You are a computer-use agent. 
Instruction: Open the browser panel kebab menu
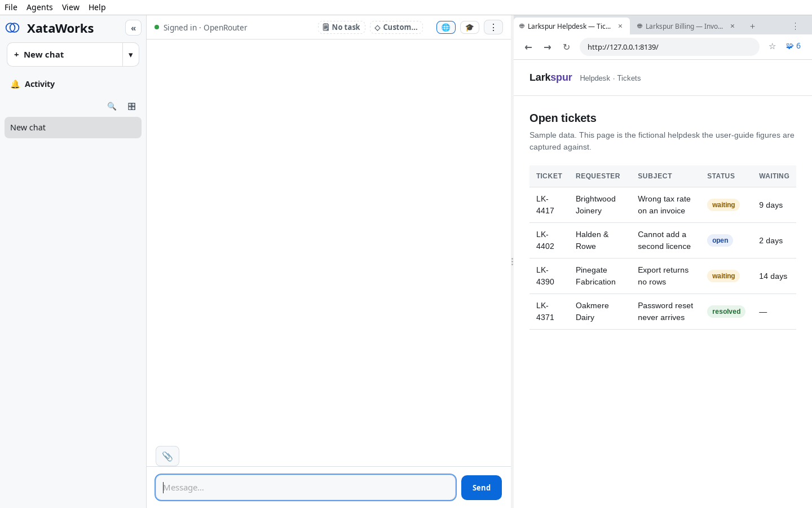point(796,26)
